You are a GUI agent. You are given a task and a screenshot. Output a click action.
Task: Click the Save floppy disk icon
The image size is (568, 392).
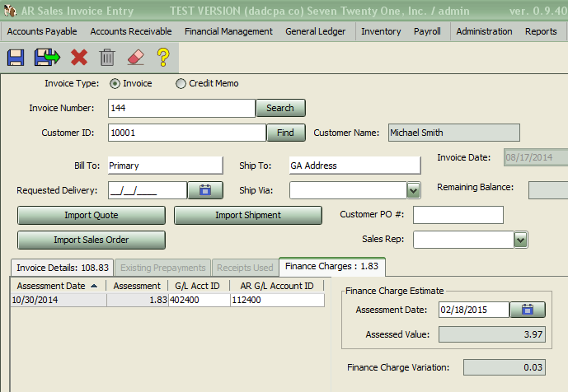(16, 57)
